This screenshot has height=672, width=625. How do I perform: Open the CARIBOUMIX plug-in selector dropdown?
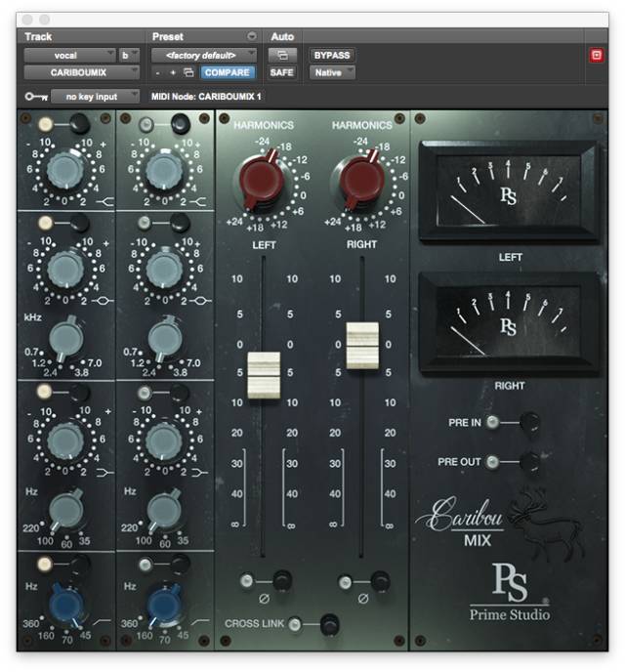click(82, 72)
